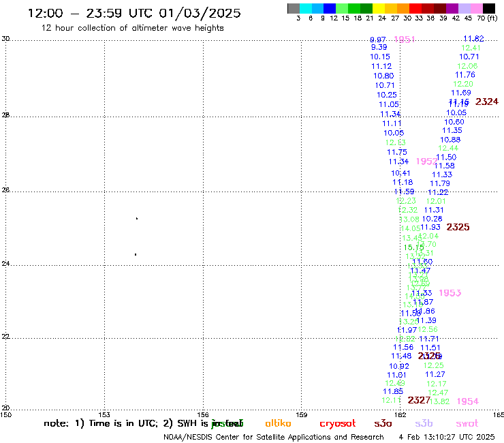Click the wave height value 11.12

click(x=381, y=66)
